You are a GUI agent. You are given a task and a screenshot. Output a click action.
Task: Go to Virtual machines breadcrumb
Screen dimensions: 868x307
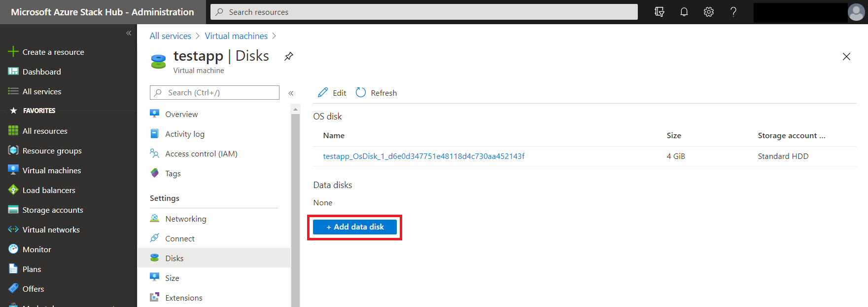click(236, 36)
